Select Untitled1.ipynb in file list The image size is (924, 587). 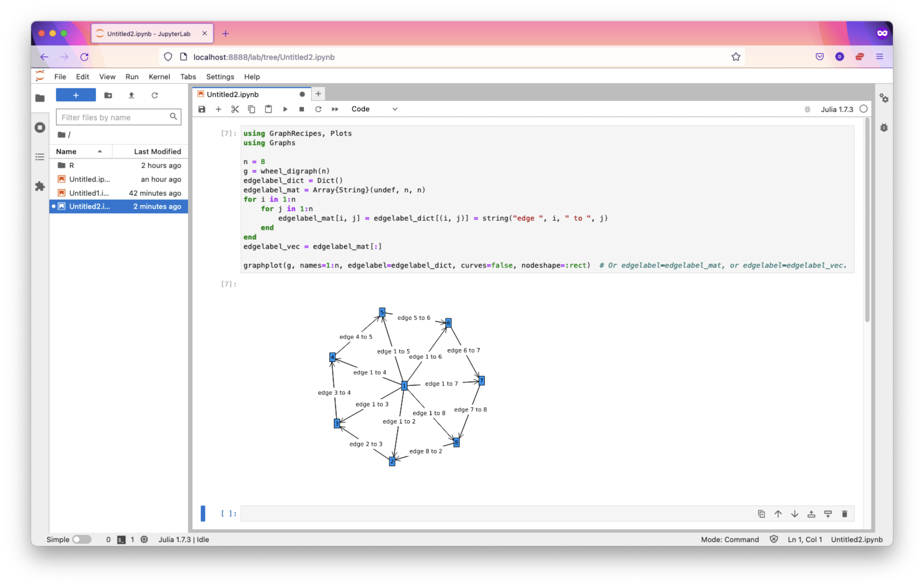[119, 193]
